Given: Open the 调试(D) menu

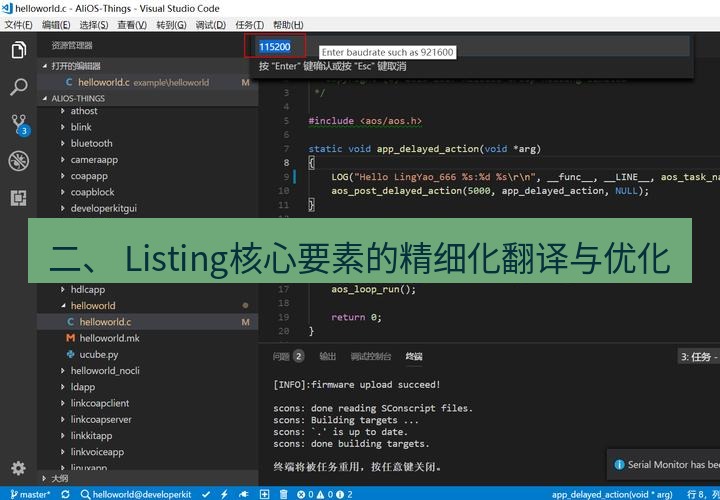Looking at the screenshot, I should point(211,25).
